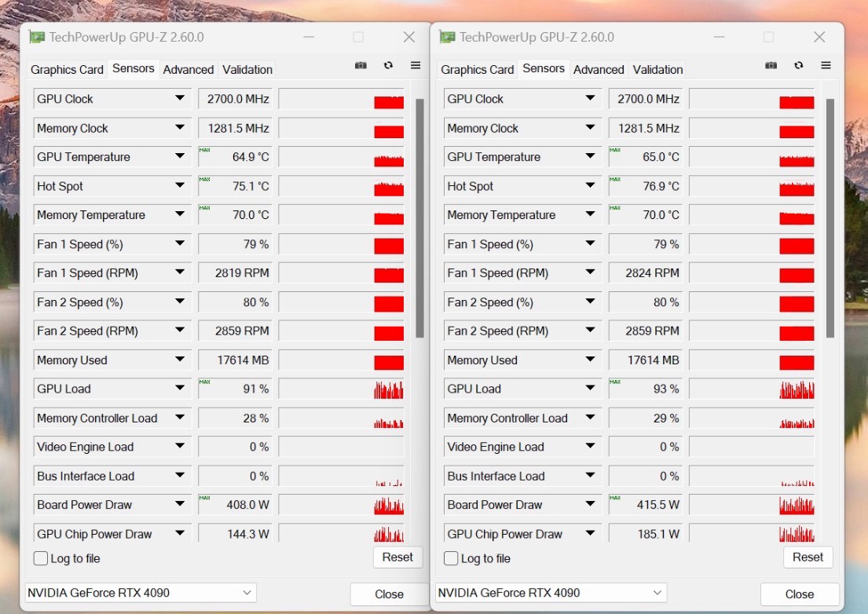Expand Board Power Draw dropdown in right window

(x=590, y=505)
